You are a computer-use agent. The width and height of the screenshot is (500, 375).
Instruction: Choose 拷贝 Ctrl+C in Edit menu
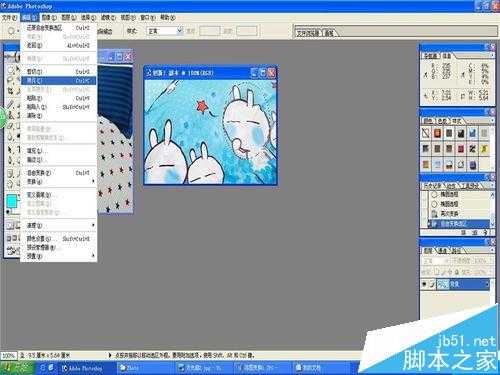click(59, 81)
